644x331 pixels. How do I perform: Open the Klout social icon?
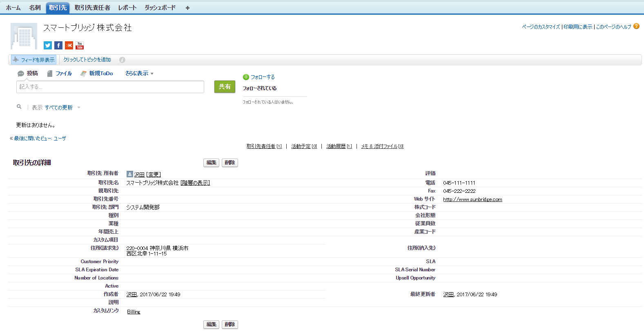69,45
